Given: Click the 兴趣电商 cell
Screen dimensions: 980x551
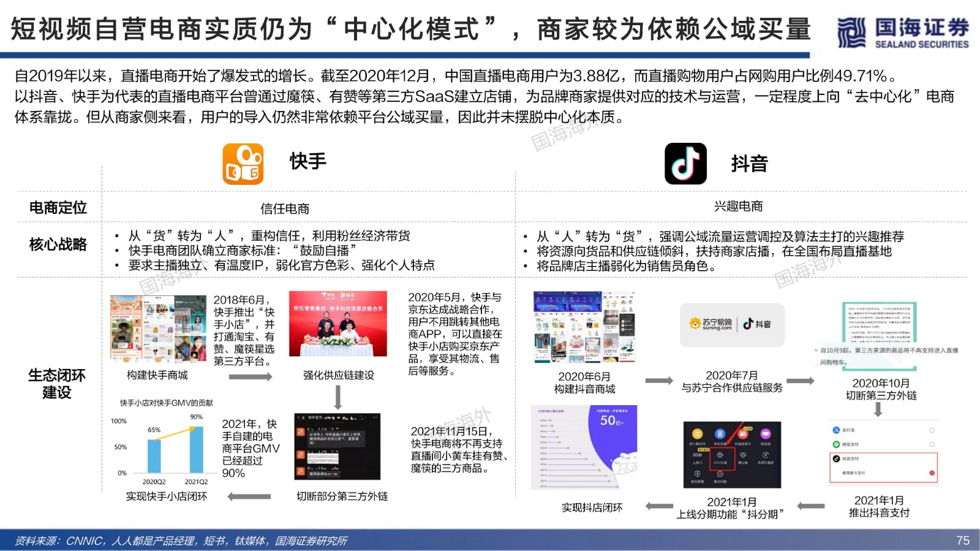Looking at the screenshot, I should point(739,206).
